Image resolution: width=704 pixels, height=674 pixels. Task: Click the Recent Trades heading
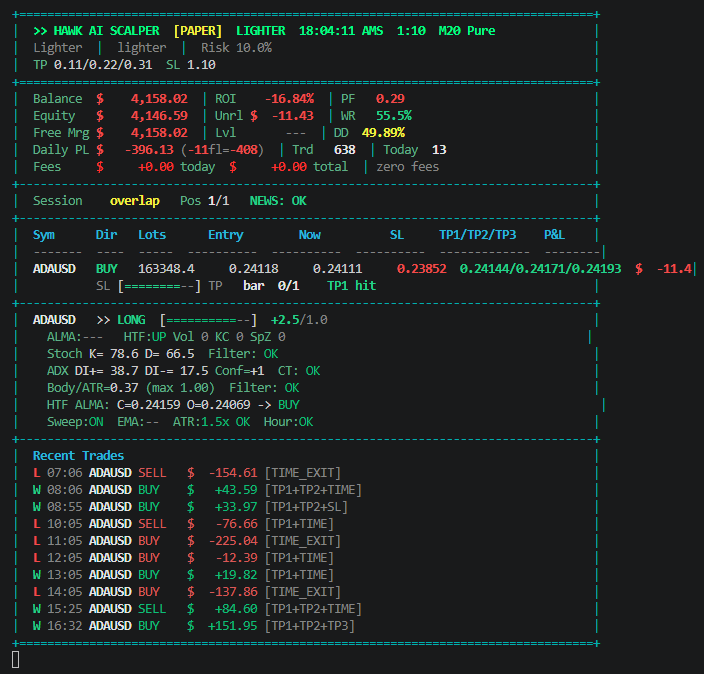(79, 456)
